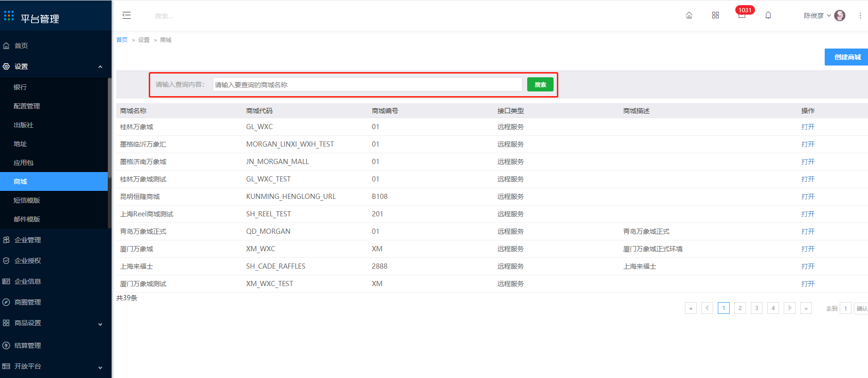
Task: Click the 商品设置 sidebar icon
Action: [x=6, y=323]
